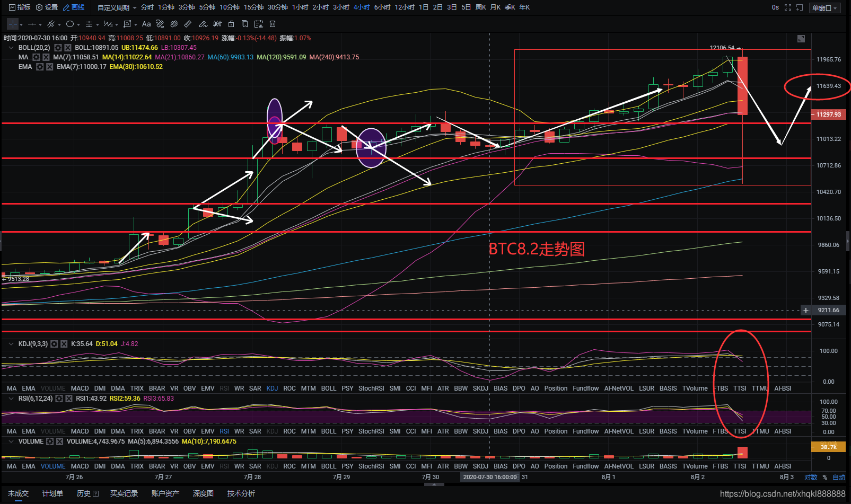Remove the BOLL indicator
Image resolution: width=851 pixels, height=504 pixels.
68,48
